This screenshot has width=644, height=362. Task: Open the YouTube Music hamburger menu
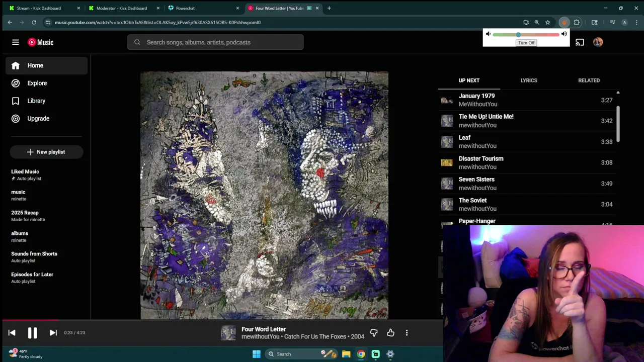[x=16, y=42]
